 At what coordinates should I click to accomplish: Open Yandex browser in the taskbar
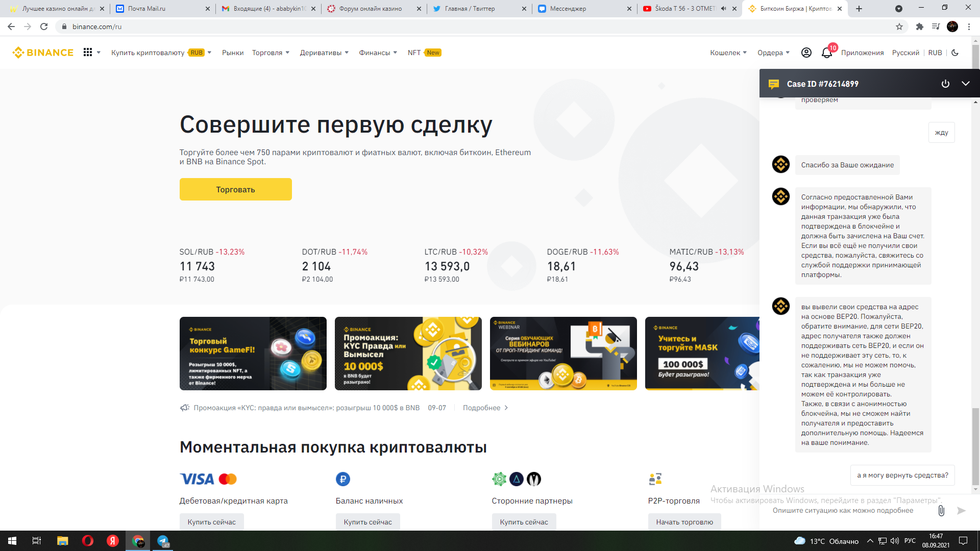click(113, 541)
